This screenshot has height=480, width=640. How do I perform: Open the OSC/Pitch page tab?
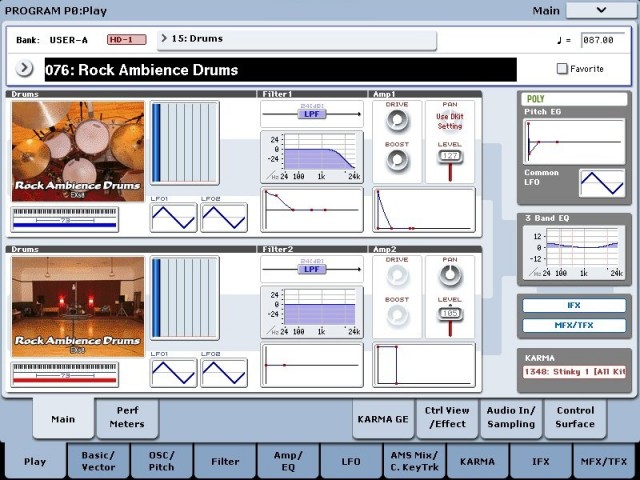point(161,460)
